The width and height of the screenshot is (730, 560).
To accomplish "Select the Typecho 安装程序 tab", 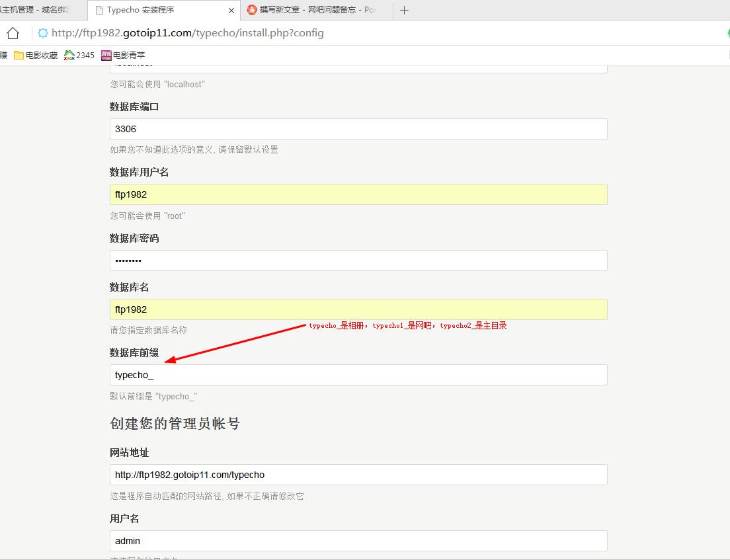I will (164, 10).
